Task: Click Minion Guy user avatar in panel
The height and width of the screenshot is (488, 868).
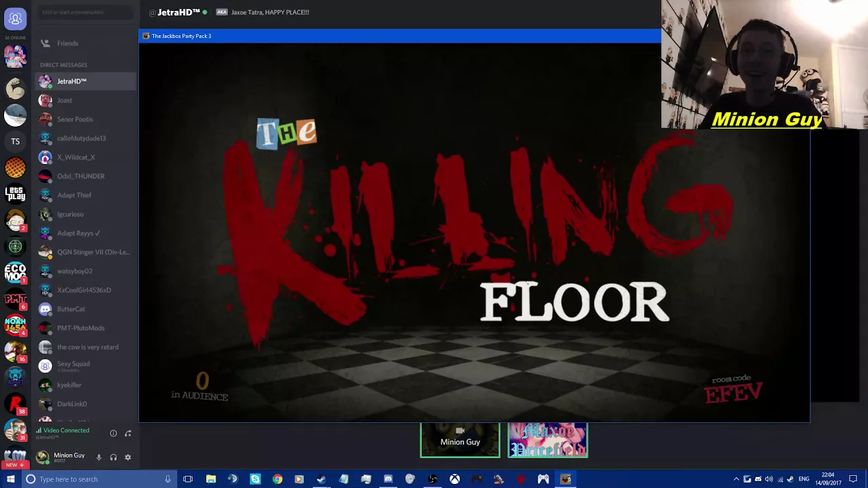Action: [44, 457]
